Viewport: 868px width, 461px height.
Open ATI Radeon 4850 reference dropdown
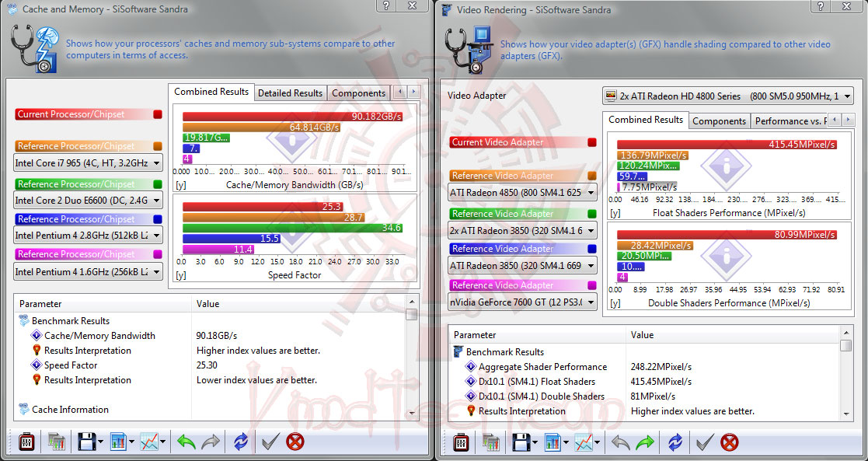(522, 192)
